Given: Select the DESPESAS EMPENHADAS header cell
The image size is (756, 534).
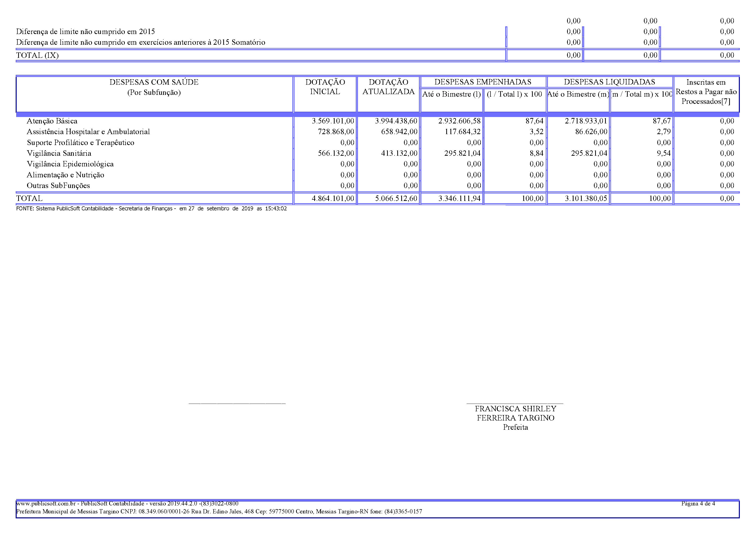Looking at the screenshot, I should point(483,82).
